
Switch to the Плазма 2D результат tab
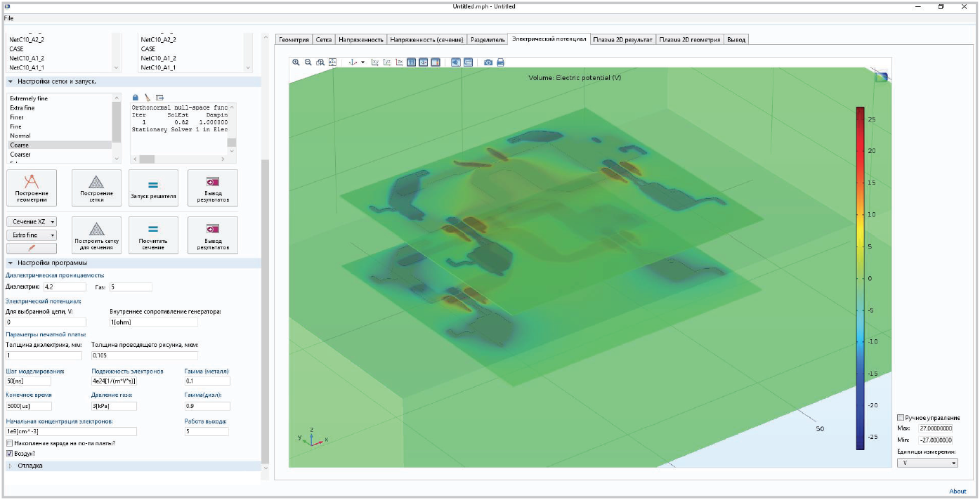pos(623,40)
